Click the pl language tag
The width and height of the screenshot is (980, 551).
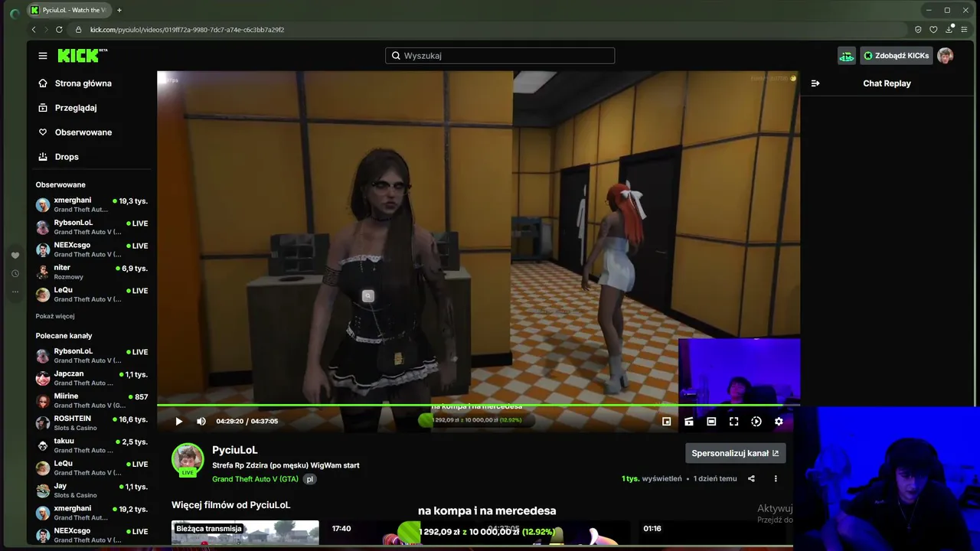coord(309,479)
